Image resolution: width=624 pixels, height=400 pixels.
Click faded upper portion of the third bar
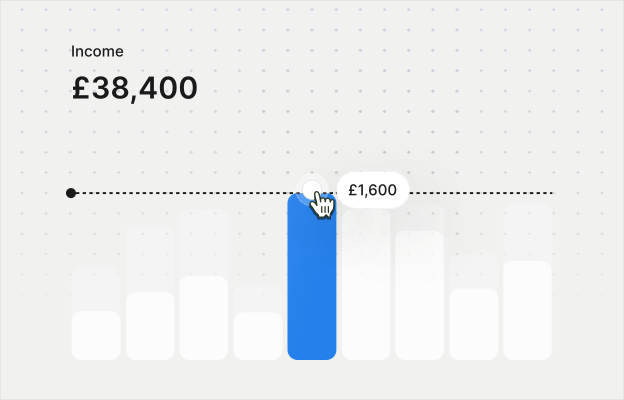coord(204,242)
